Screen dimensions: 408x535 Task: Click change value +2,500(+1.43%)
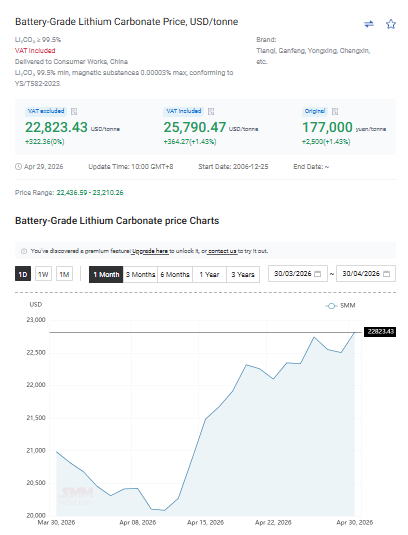[326, 142]
